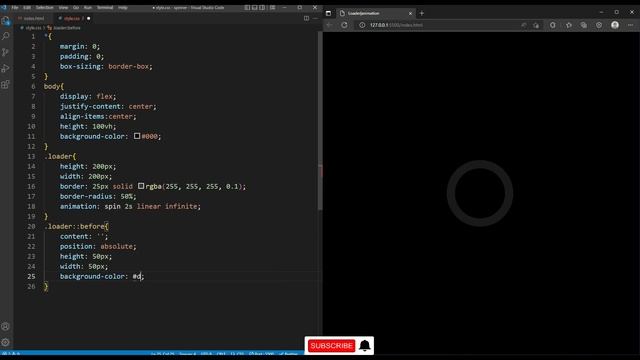Image resolution: width=640 pixels, height=360 pixels.
Task: Click line number 20 in the gutter
Action: click(31, 227)
